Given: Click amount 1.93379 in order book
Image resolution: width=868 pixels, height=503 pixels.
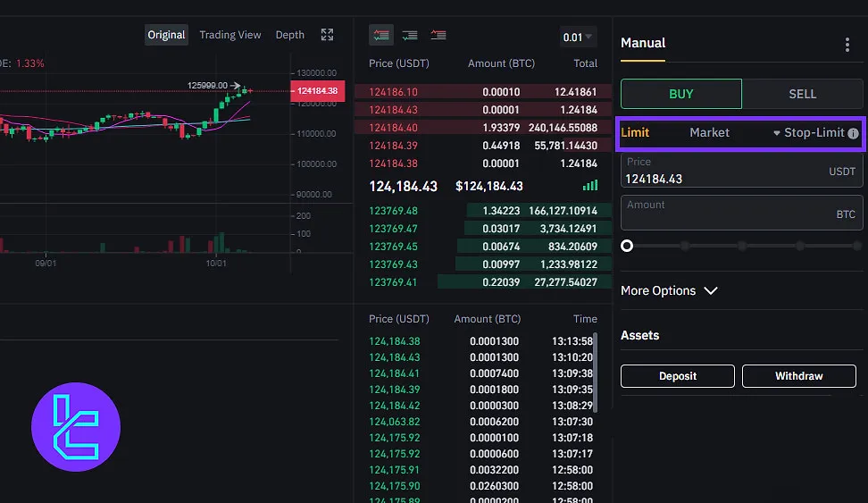Looking at the screenshot, I should 501,128.
